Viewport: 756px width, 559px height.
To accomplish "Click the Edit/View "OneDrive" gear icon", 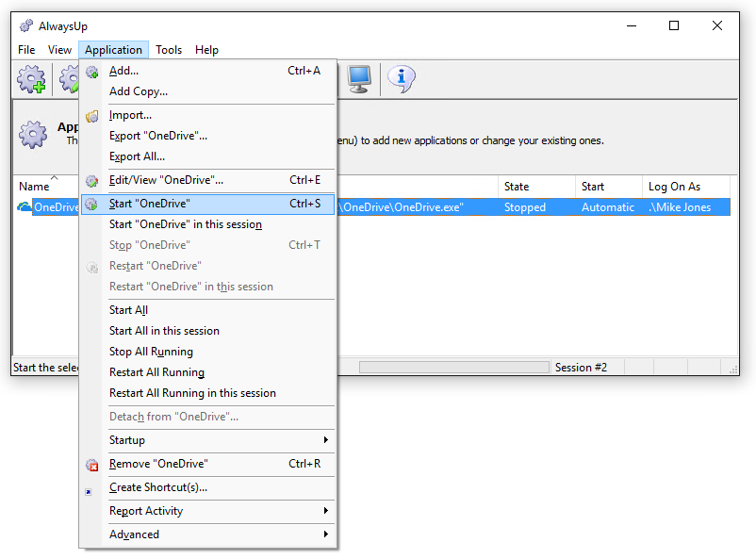I will (91, 181).
